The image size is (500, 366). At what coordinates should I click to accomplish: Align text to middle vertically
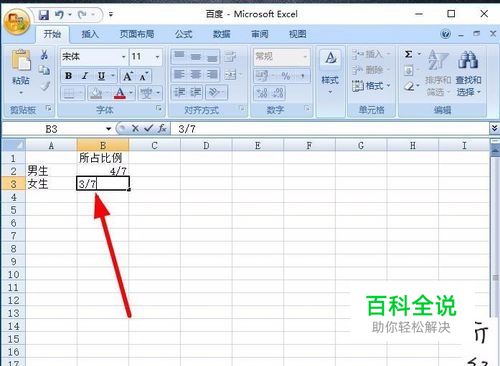click(196, 57)
